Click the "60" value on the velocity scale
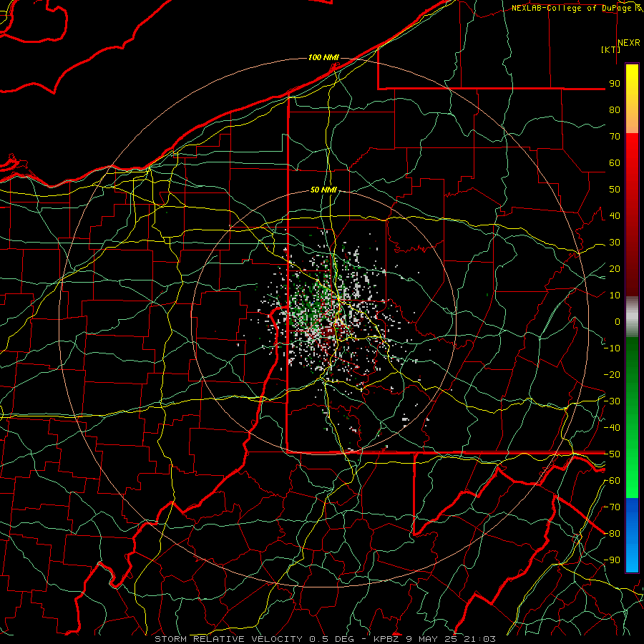Viewport: 644px width, 644px height. pos(615,163)
